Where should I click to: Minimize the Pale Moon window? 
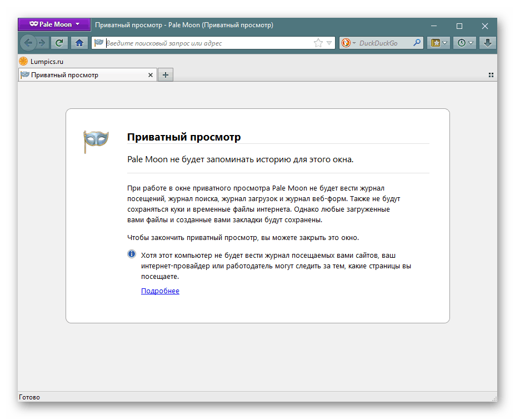434,26
